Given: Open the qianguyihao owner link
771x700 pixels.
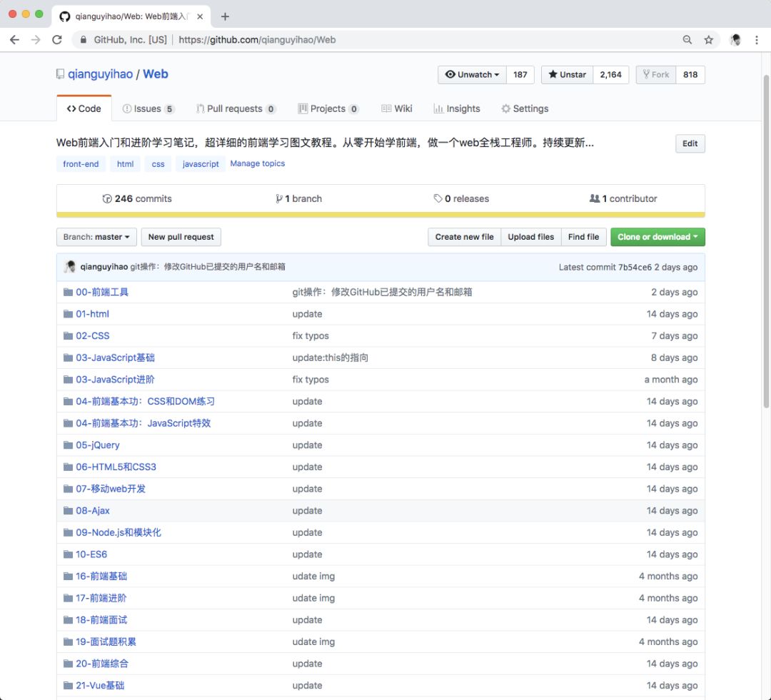Looking at the screenshot, I should 101,74.
